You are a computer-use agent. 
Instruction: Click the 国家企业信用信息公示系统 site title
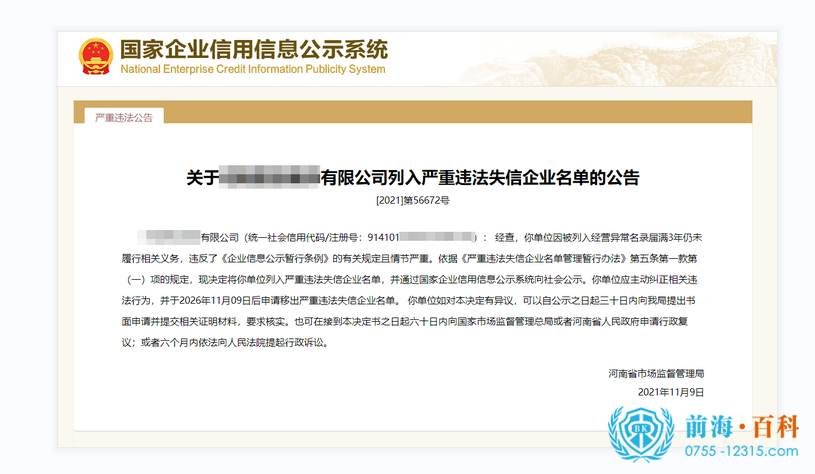[254, 49]
